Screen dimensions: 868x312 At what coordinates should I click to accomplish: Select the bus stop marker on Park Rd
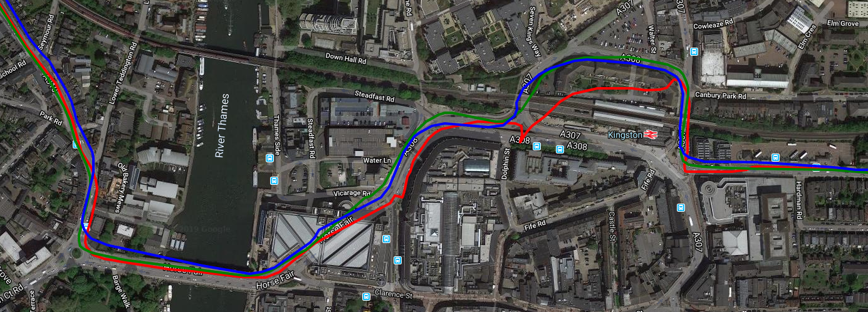click(x=76, y=145)
